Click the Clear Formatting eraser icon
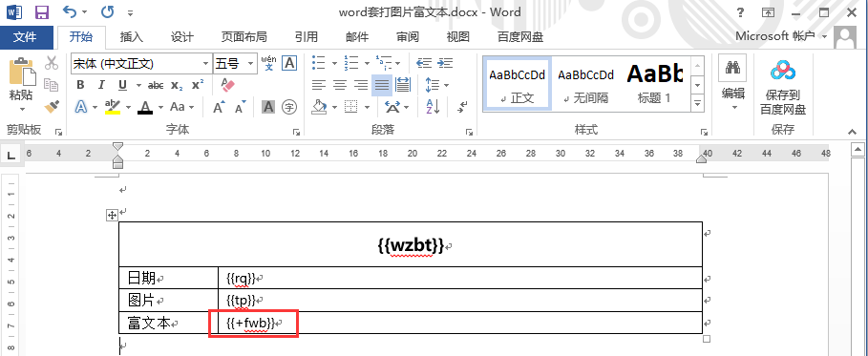Image resolution: width=868 pixels, height=356 pixels. [x=227, y=85]
